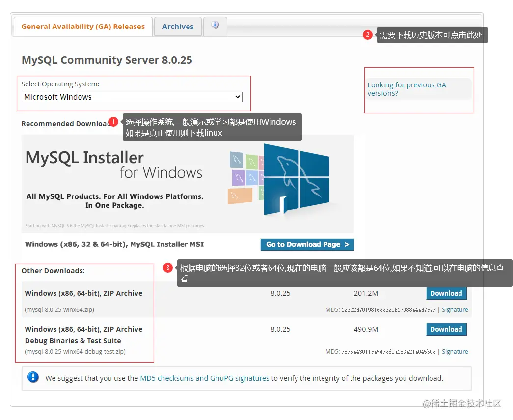
Task: Click the (mysql-8.0.25-winx64-debug-test.zip) filename text
Action: tap(75, 351)
